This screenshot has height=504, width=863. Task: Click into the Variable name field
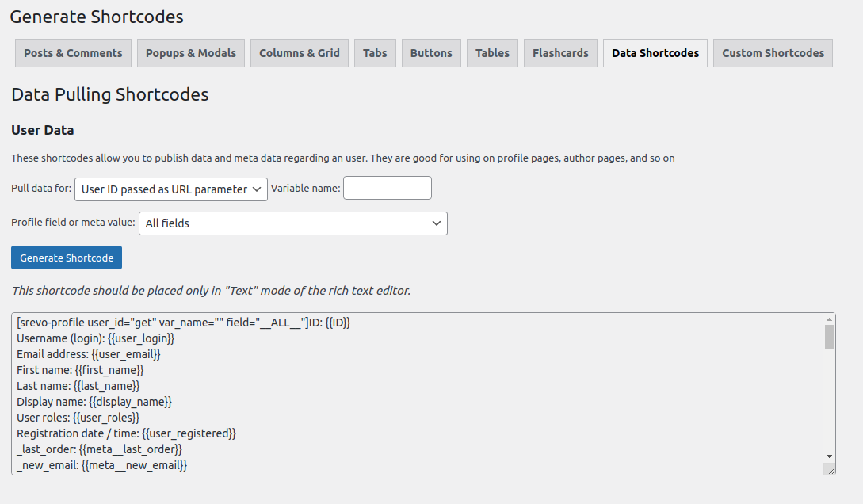tap(387, 188)
